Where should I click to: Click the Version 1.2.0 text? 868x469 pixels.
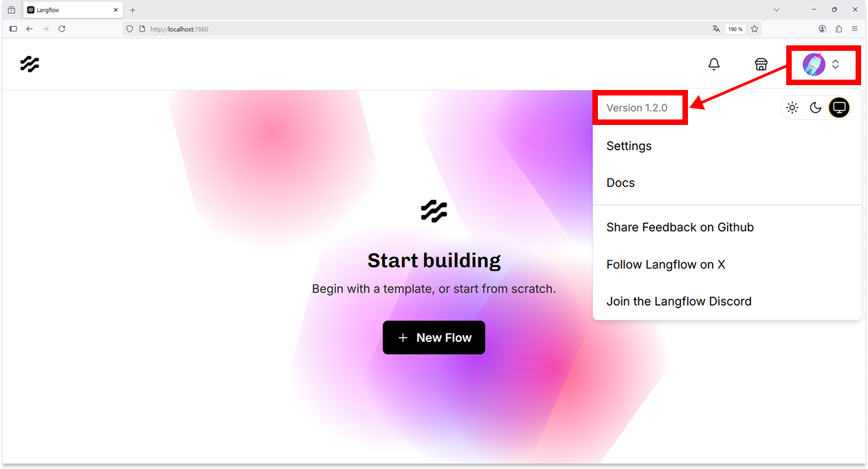click(636, 108)
